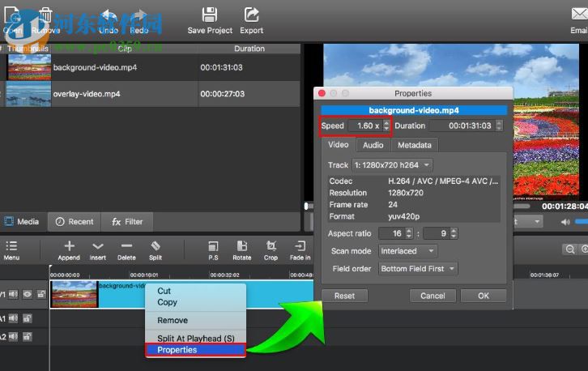Viewport: 588px width, 371px height.
Task: Click the Remove trash icon
Action: click(x=45, y=15)
